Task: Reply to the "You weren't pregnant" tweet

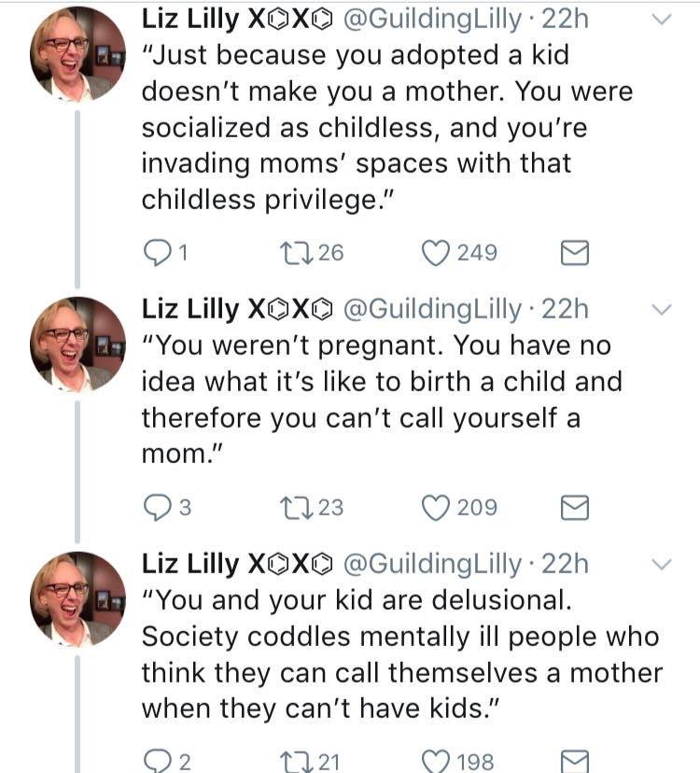Action: (x=159, y=508)
